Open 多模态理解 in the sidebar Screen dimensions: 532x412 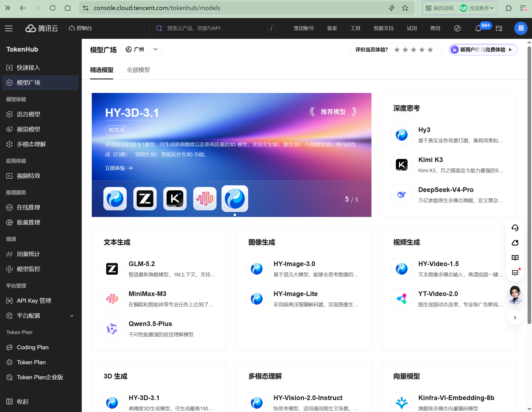[x=40, y=144]
